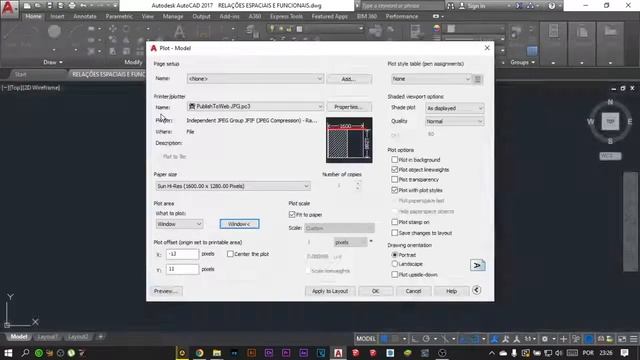Click Apply to Layout button
The height and width of the screenshot is (360, 640).
pyautogui.click(x=330, y=291)
